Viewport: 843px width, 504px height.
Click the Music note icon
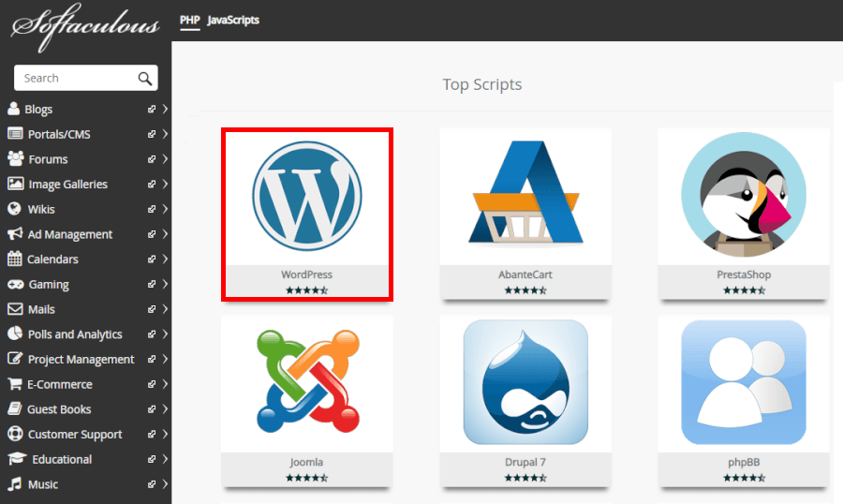click(14, 483)
